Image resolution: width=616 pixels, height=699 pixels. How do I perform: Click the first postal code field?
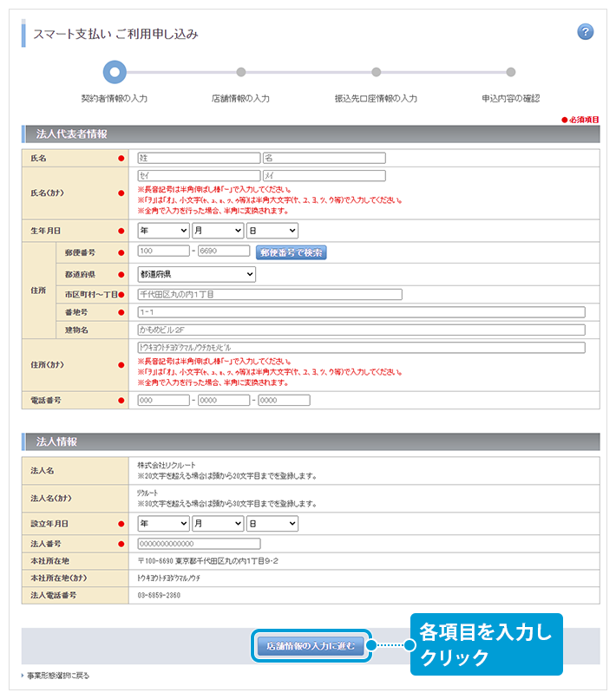click(163, 252)
